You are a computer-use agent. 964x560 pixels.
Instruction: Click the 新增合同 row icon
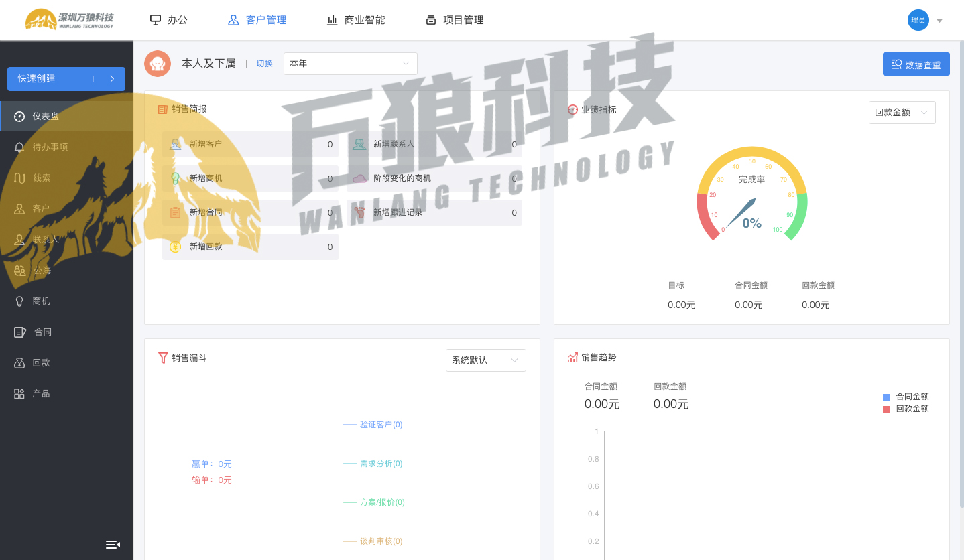(176, 212)
